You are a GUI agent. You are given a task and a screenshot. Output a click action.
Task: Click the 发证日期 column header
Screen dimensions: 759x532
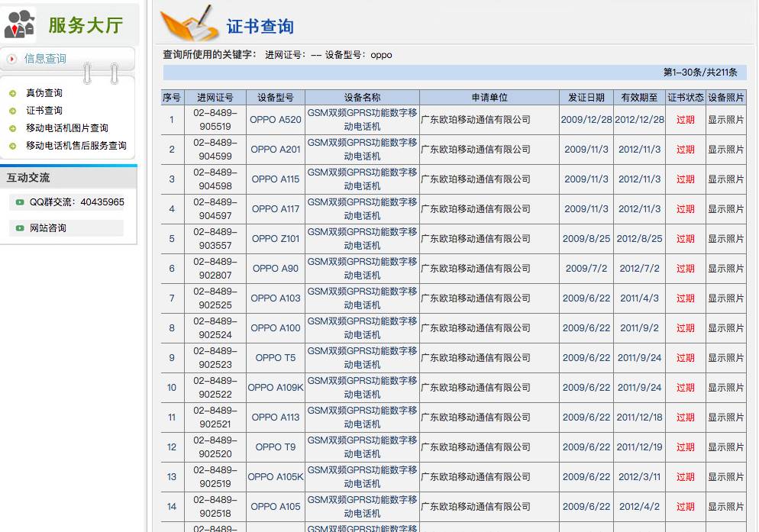[x=586, y=97]
